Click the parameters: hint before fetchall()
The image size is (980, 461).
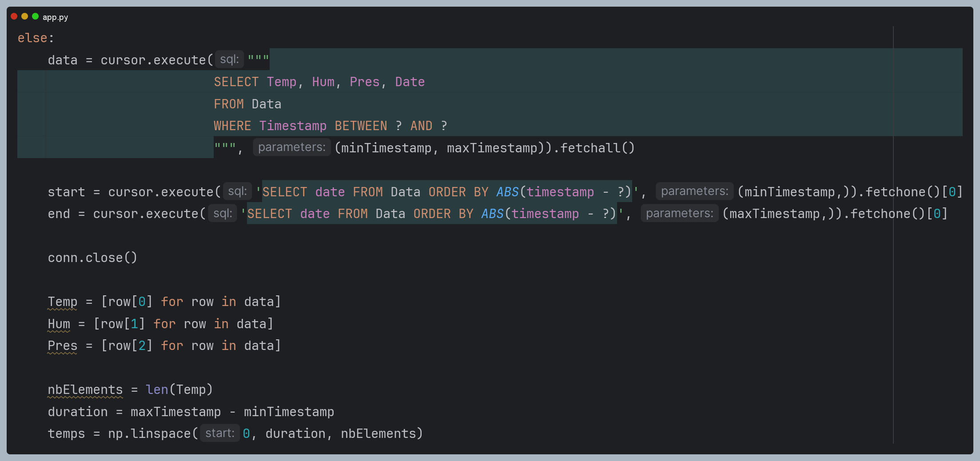tap(291, 147)
